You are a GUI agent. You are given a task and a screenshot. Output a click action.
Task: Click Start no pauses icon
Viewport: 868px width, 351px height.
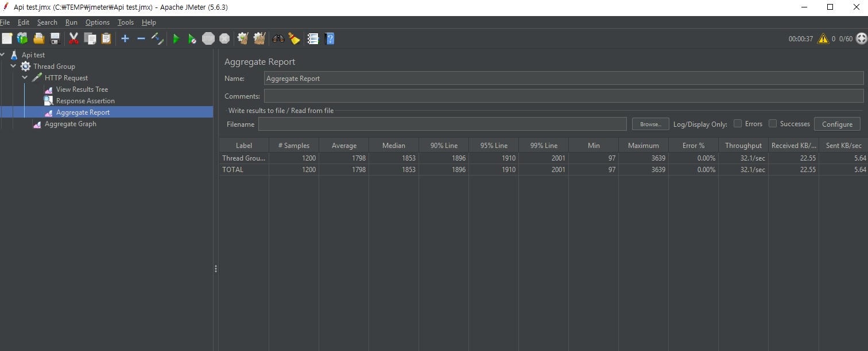pyautogui.click(x=192, y=39)
